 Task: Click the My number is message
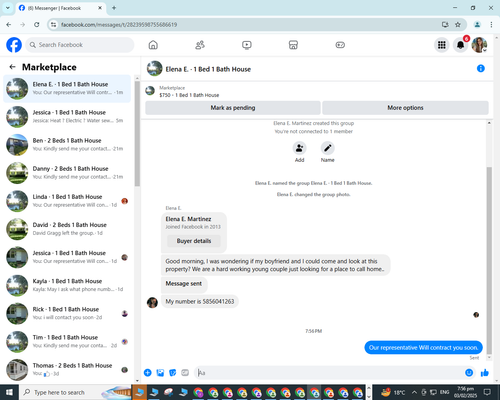coord(200,301)
